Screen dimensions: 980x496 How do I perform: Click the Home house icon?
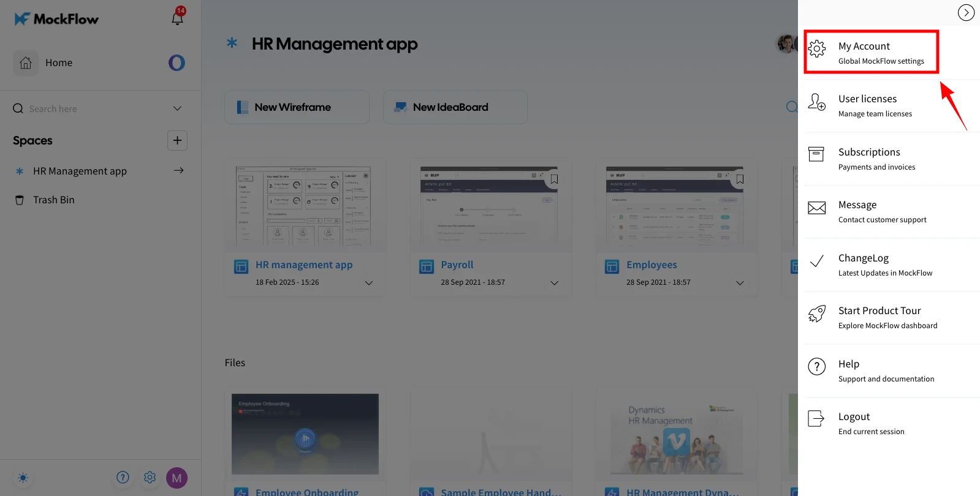point(26,62)
